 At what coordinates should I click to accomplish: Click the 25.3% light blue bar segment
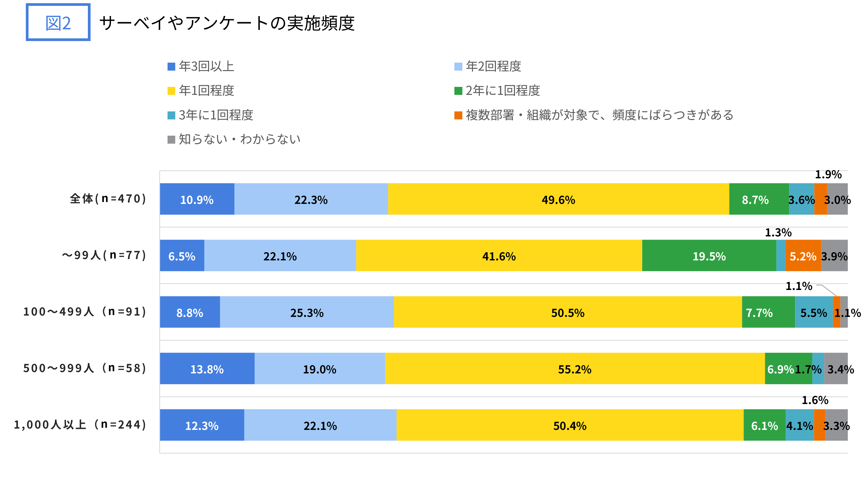pos(307,312)
